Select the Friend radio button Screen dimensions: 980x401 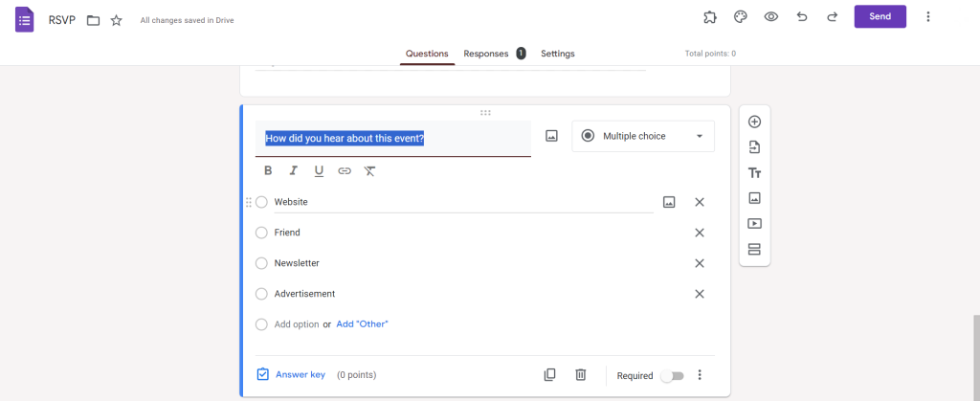click(x=261, y=233)
